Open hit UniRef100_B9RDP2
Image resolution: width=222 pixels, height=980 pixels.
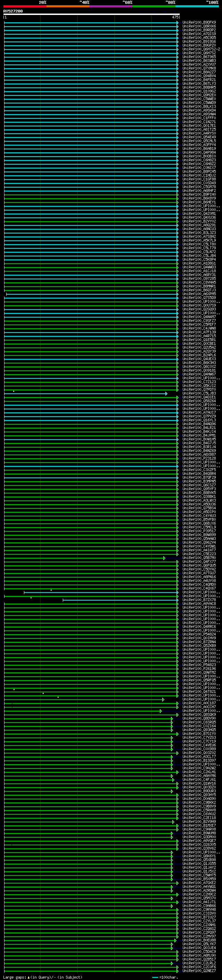click(x=199, y=30)
